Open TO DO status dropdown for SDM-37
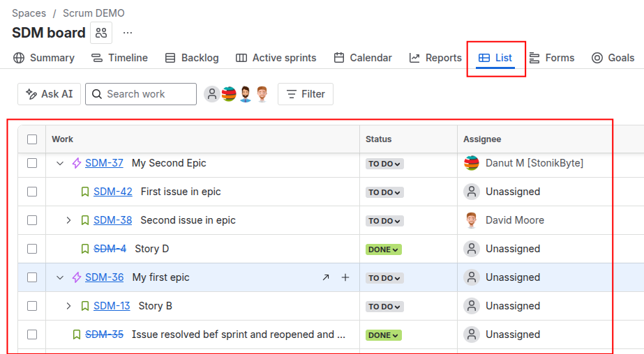The image size is (644, 354). (x=384, y=164)
